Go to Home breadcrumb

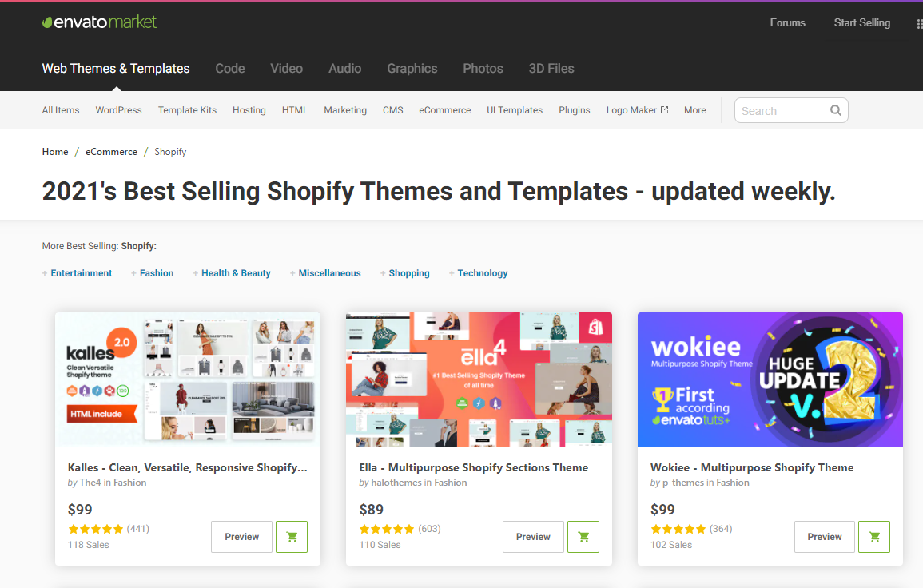55,152
